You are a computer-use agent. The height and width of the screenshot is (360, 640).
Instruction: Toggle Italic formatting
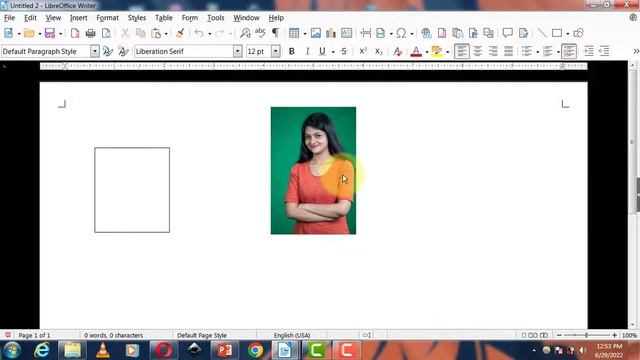[307, 51]
